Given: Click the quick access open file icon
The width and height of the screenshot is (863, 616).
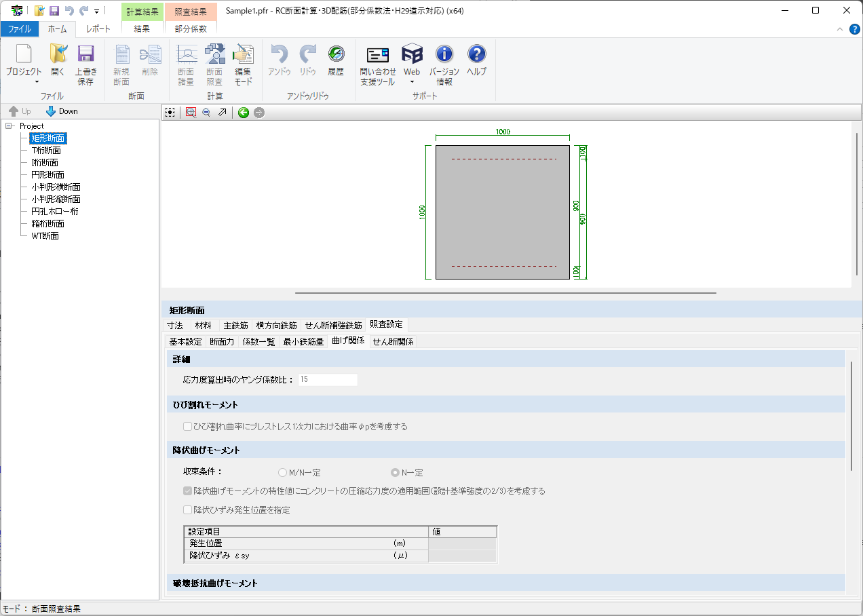Looking at the screenshot, I should (39, 11).
